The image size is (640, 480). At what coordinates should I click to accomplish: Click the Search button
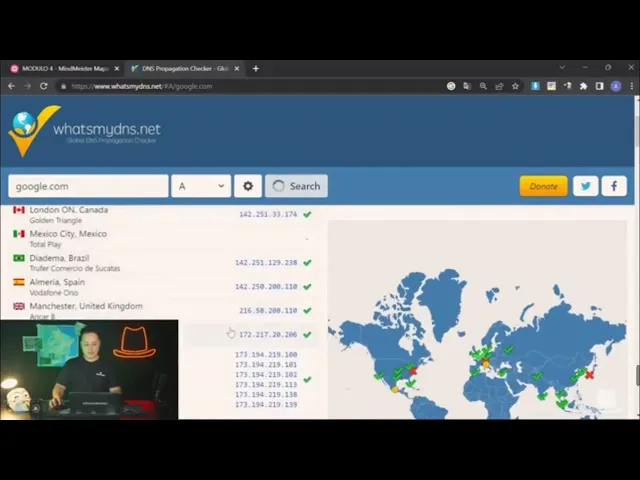click(296, 186)
